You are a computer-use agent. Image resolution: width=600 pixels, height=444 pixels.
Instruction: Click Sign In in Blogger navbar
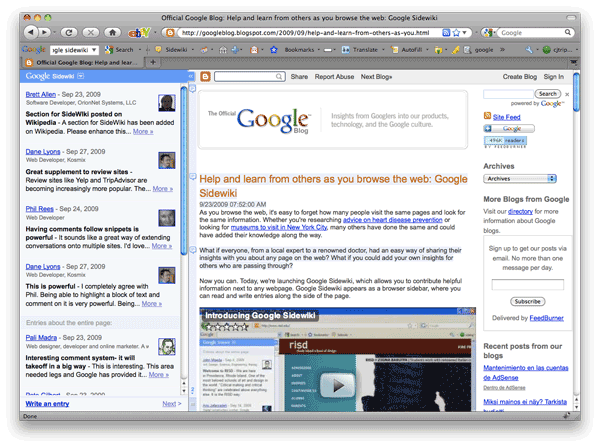coord(553,77)
